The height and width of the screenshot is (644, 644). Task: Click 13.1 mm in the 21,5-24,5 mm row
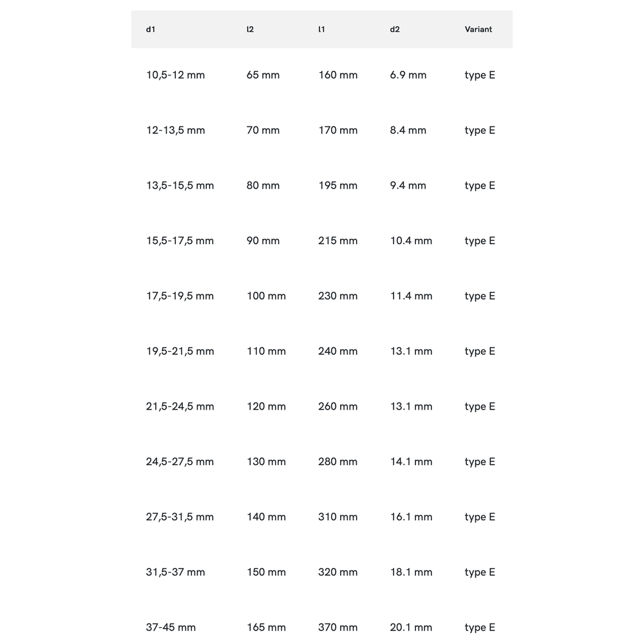pos(411,407)
